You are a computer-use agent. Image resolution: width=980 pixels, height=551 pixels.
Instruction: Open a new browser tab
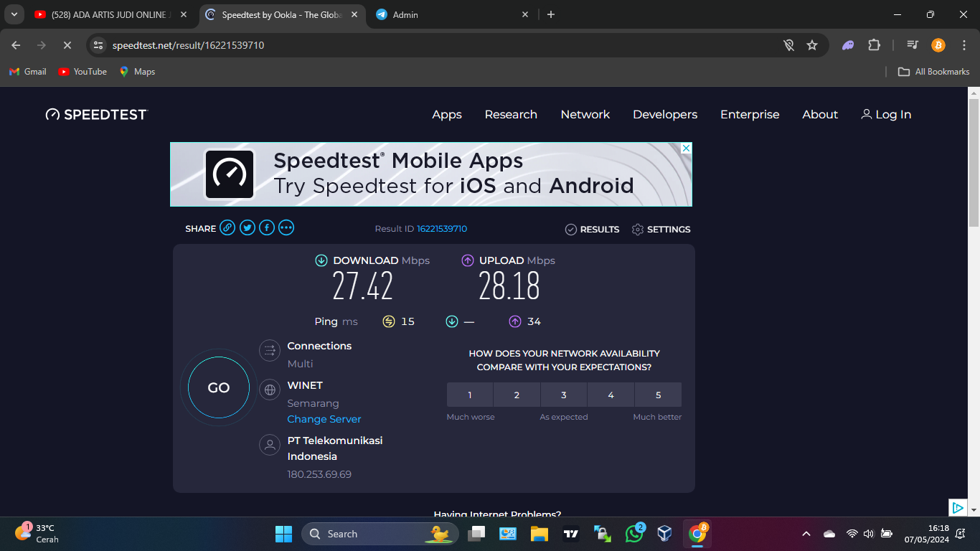click(x=551, y=14)
